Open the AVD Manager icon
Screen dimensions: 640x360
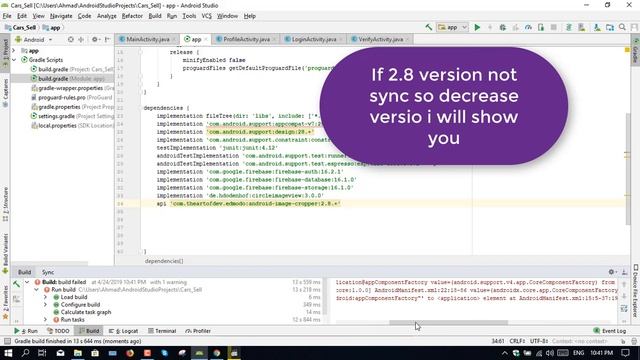point(582,27)
